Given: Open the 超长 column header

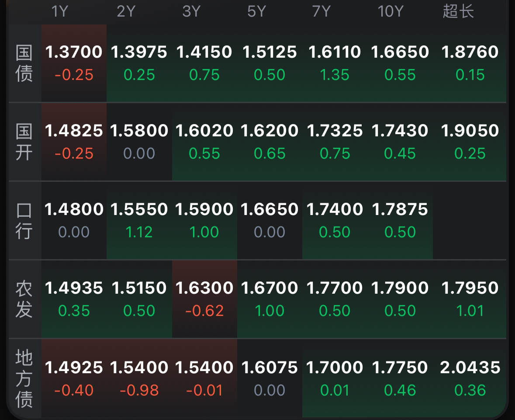Looking at the screenshot, I should pos(458,11).
